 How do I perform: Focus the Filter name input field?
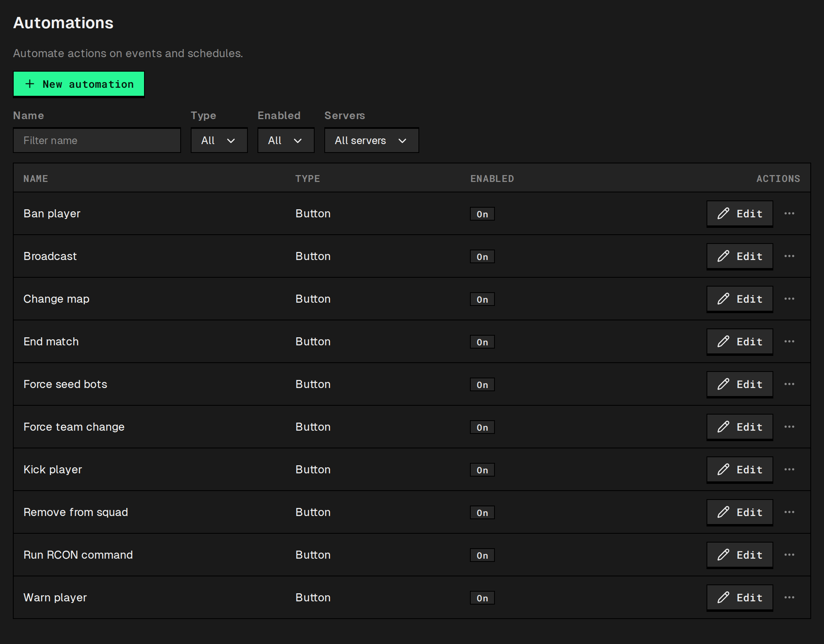point(97,140)
